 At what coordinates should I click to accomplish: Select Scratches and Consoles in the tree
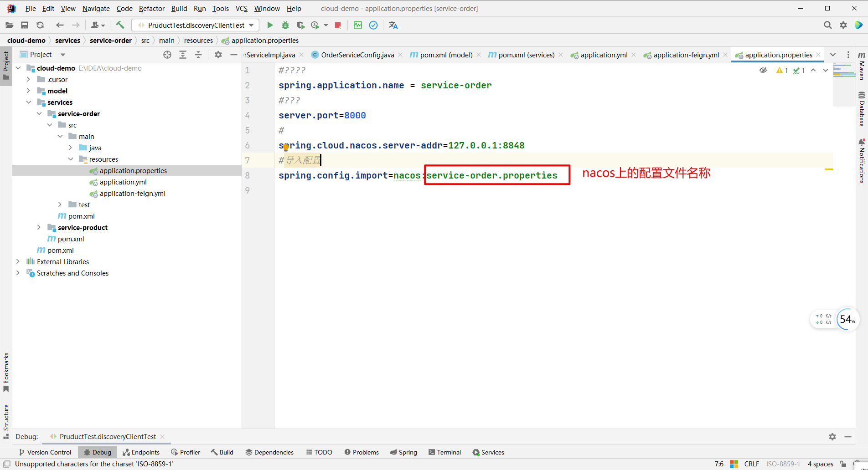click(72, 273)
